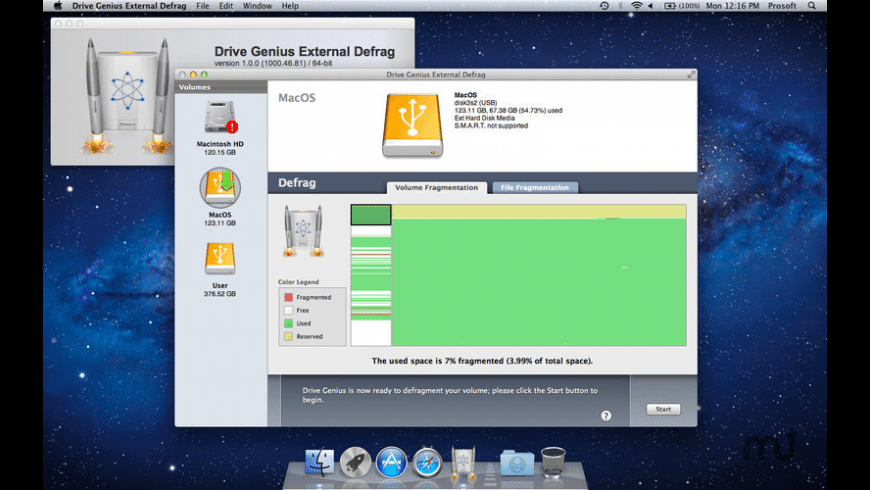Viewport: 870px width, 490px height.
Task: Click the '7% fragmented' status text
Action: pyautogui.click(x=482, y=361)
